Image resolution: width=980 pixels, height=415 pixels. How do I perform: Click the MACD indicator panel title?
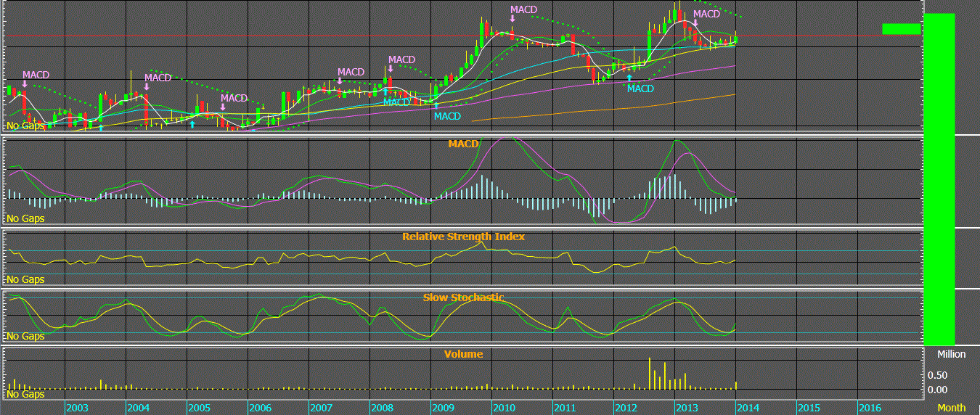(x=463, y=144)
